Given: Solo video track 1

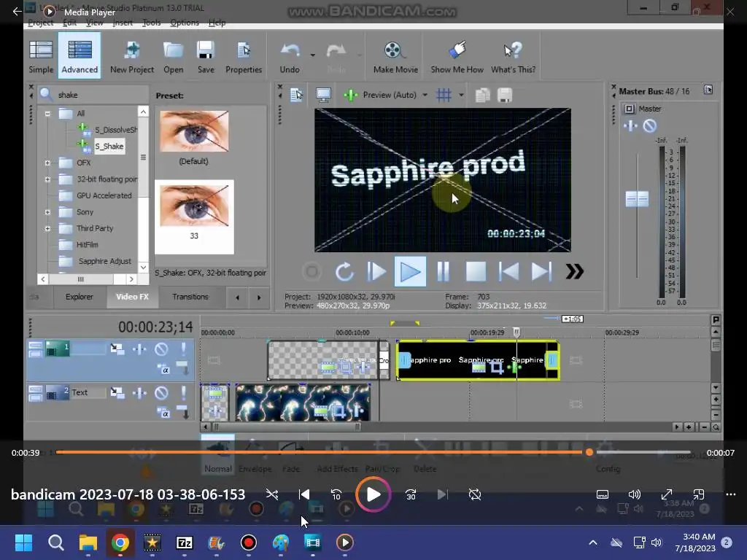Looking at the screenshot, I should 183,349.
